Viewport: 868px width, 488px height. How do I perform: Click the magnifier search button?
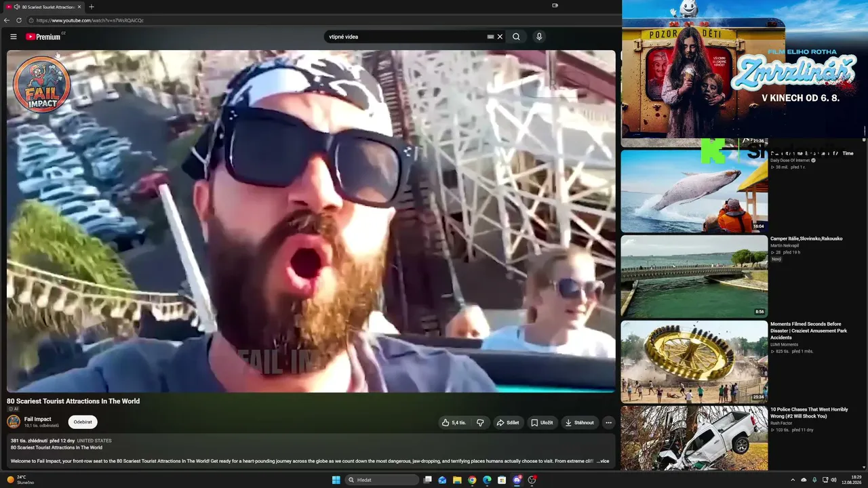pyautogui.click(x=516, y=37)
